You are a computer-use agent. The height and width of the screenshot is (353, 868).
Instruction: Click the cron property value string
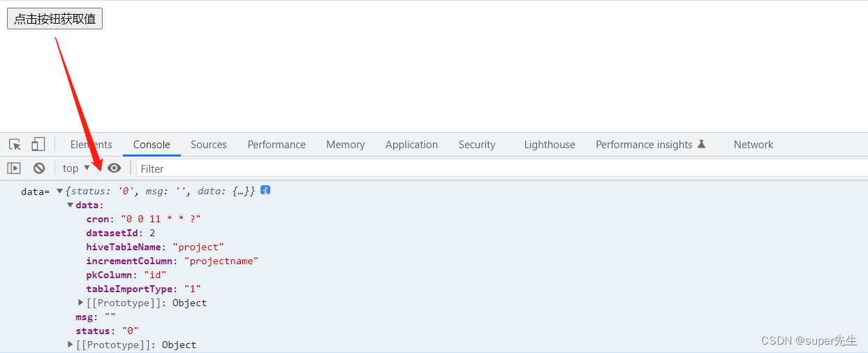tap(161, 219)
